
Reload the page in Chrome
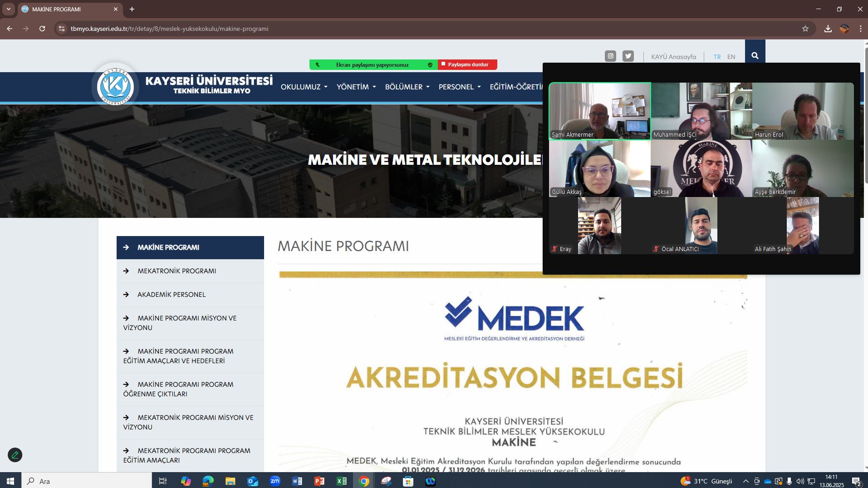(42, 29)
